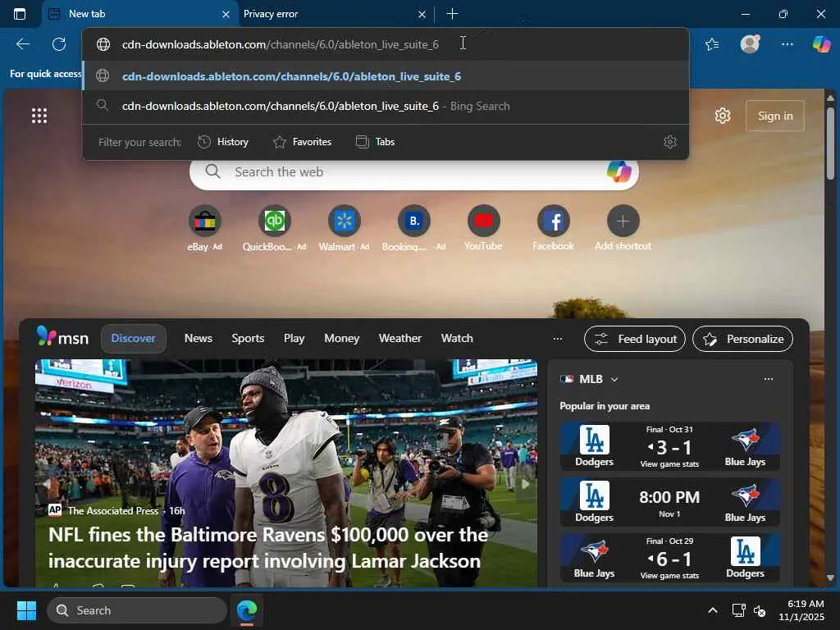Open Watch feed tab
Viewport: 840px width, 630px height.
coord(457,339)
